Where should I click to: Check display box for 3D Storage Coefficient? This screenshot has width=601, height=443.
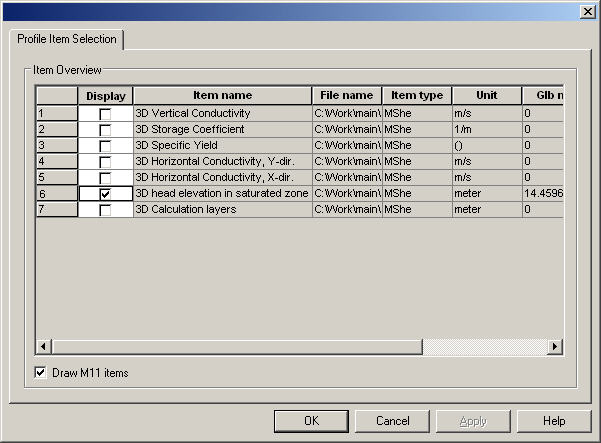tap(105, 130)
